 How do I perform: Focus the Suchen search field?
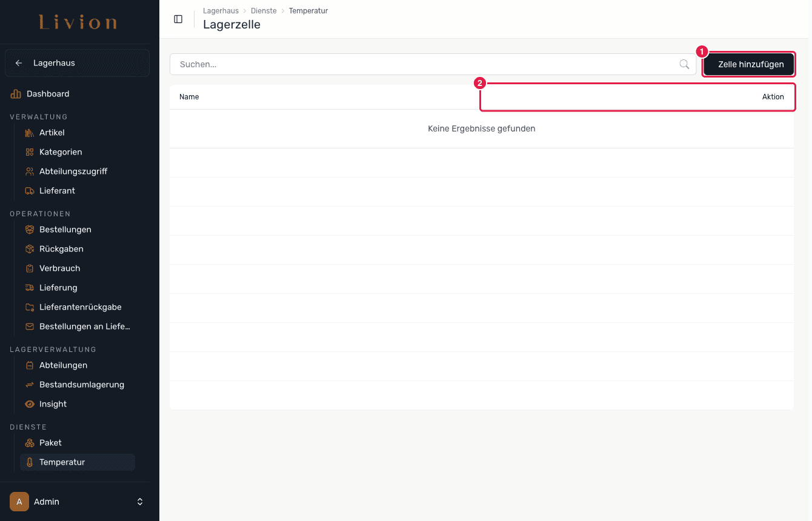pos(433,64)
